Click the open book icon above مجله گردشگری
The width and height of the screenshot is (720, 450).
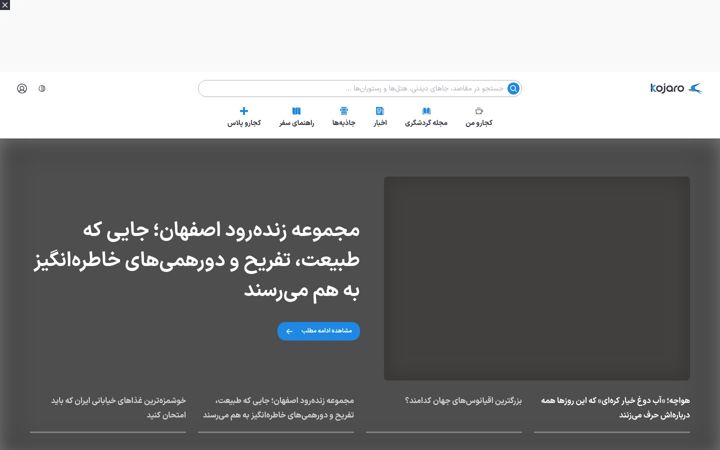coord(427,111)
